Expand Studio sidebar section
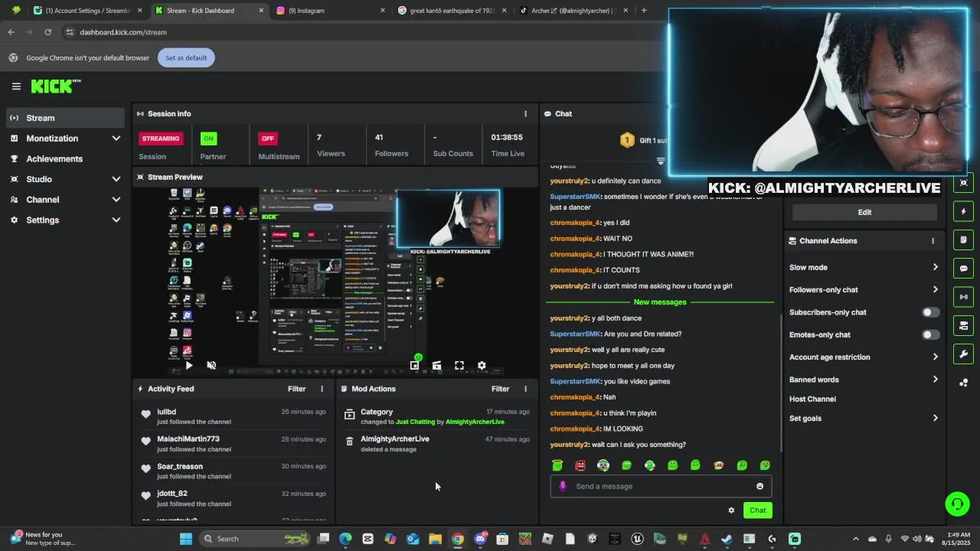This screenshot has width=980, height=551. coord(65,179)
